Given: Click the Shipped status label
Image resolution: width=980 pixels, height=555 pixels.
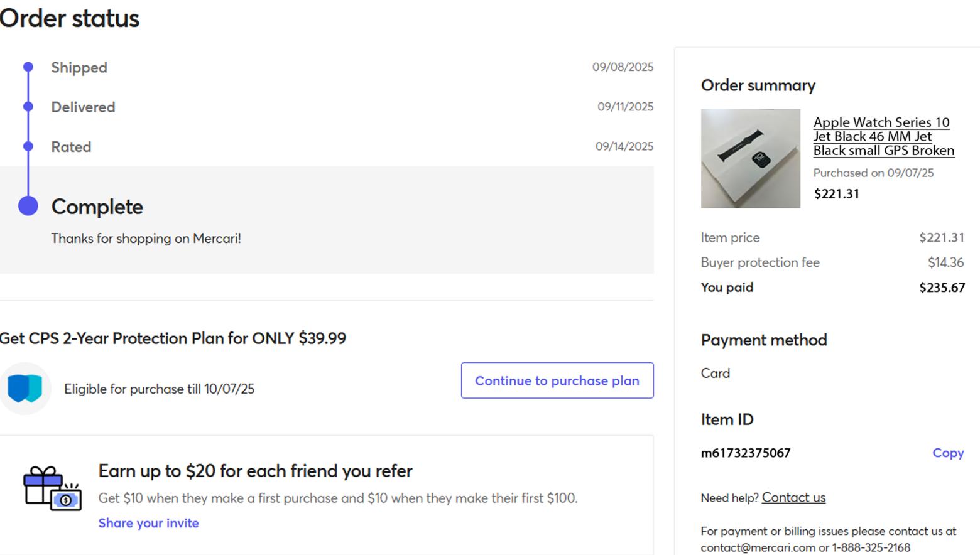Looking at the screenshot, I should click(79, 67).
